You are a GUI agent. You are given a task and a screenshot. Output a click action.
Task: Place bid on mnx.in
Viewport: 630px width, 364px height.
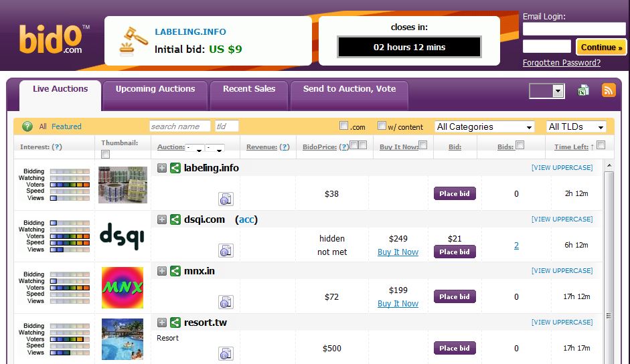click(455, 296)
